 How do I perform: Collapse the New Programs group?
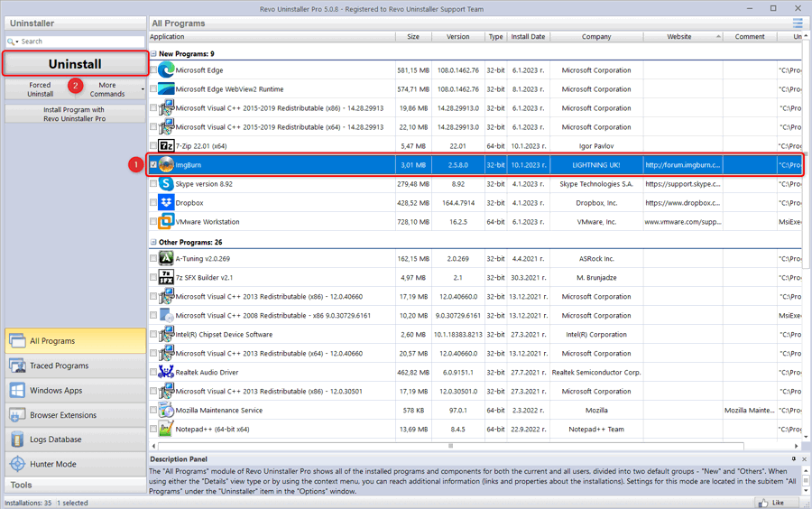click(153, 54)
